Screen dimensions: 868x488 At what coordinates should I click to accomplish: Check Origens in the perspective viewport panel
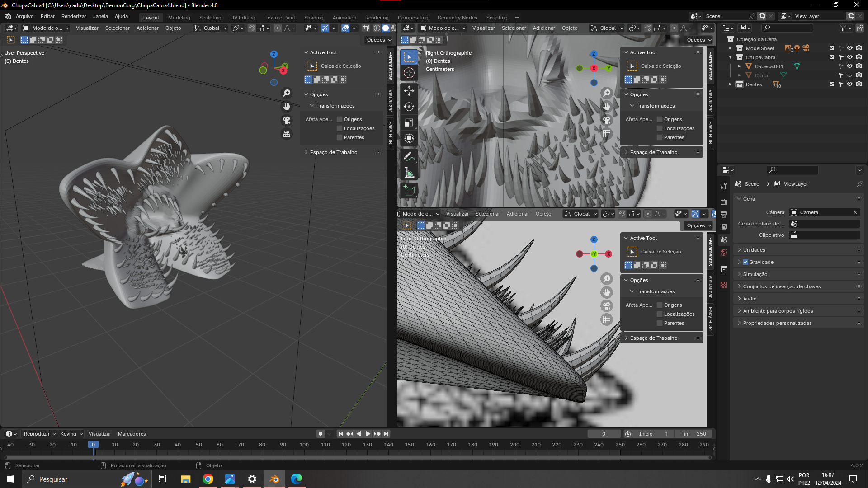coord(340,119)
